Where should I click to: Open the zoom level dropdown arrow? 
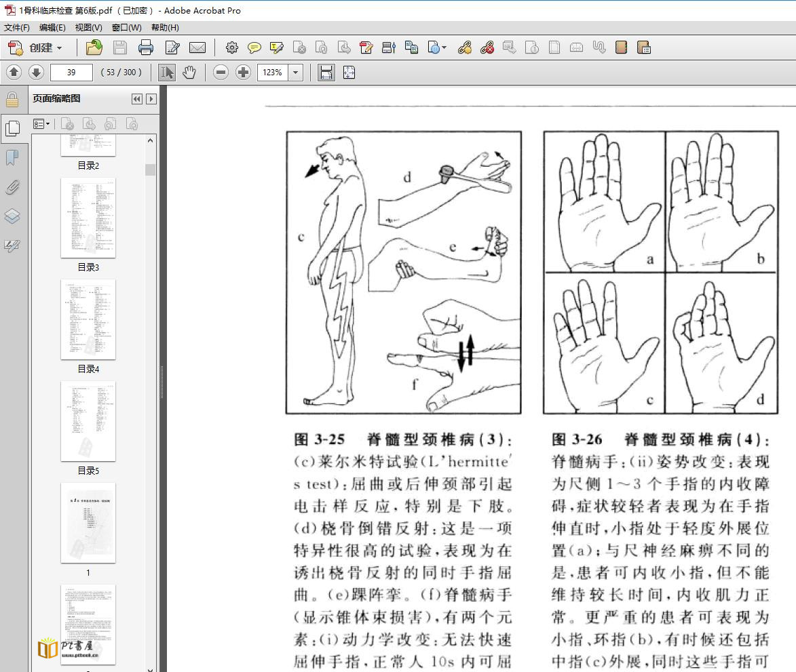click(x=295, y=73)
